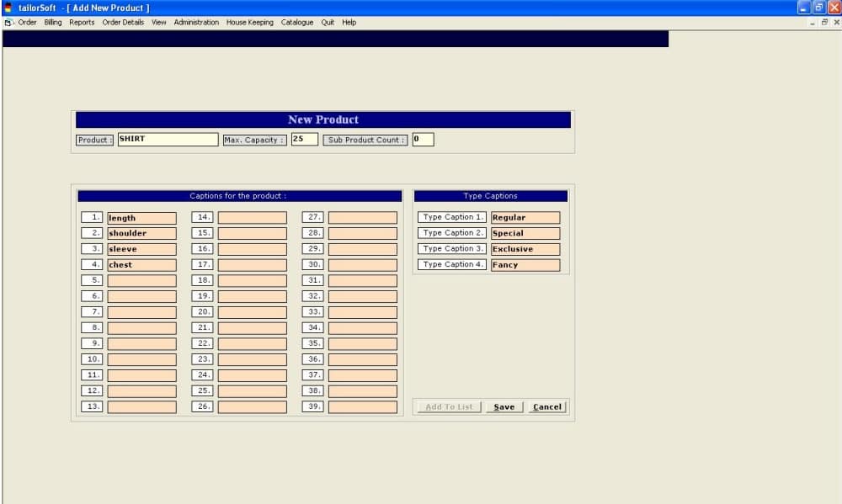Click the tailorSoft application icon in title bar
This screenshot has width=842, height=504.
8,8
